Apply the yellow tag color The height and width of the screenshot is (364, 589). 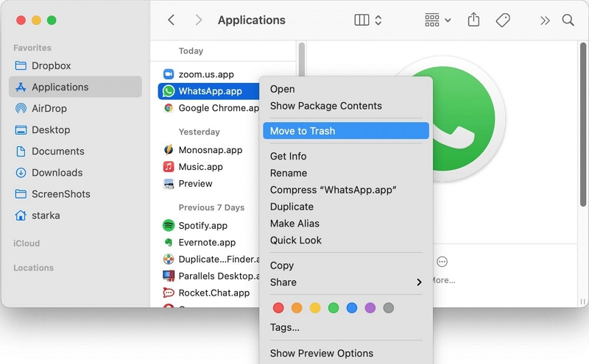pos(315,308)
